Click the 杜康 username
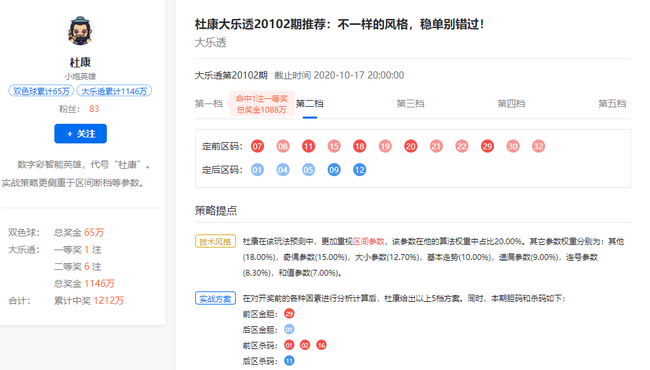 80,63
